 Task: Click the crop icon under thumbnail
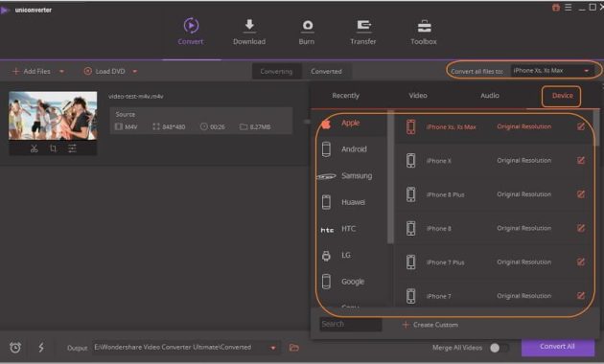click(x=53, y=148)
